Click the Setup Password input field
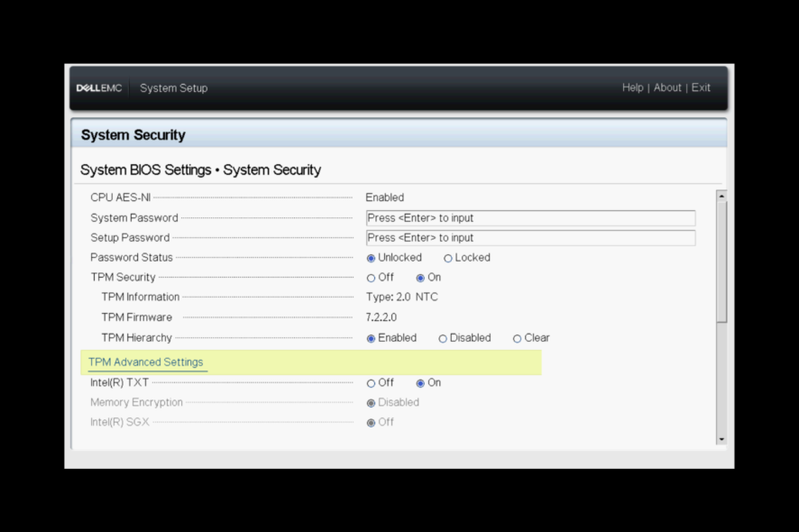Image resolution: width=799 pixels, height=532 pixels. click(x=530, y=238)
